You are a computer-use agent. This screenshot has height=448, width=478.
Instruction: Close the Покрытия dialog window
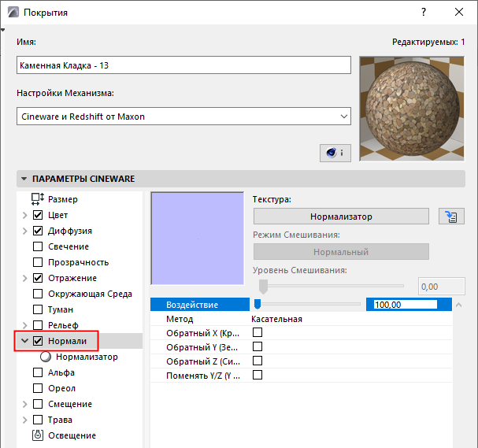point(459,12)
